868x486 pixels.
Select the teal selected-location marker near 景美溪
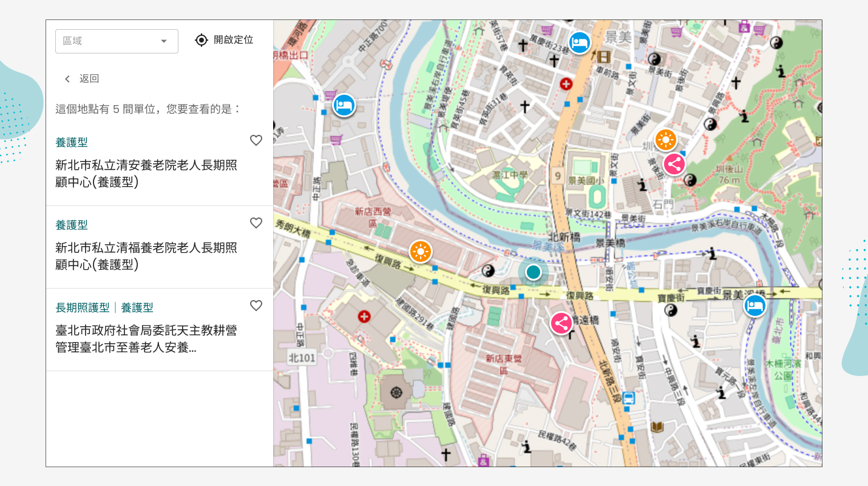pos(533,272)
